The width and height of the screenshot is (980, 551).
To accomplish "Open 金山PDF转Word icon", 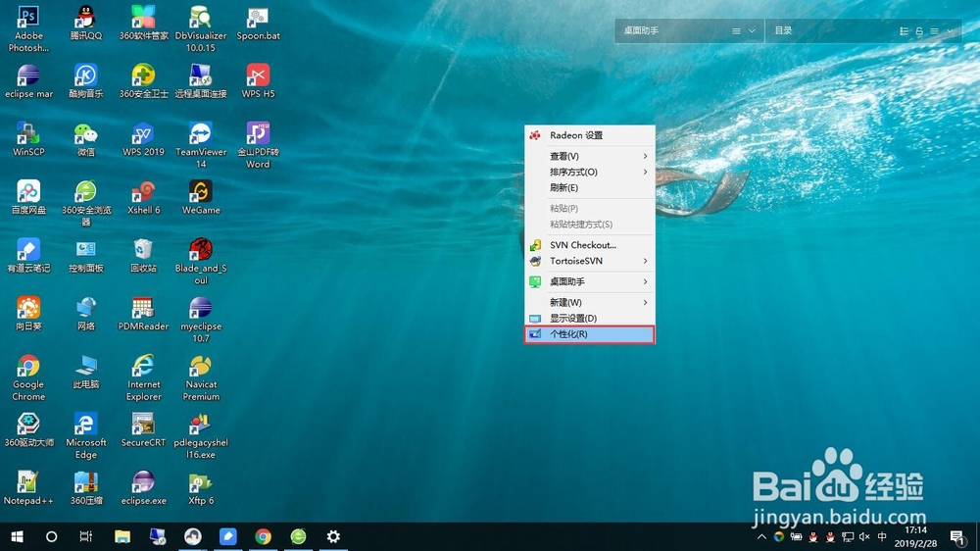I will (258, 145).
